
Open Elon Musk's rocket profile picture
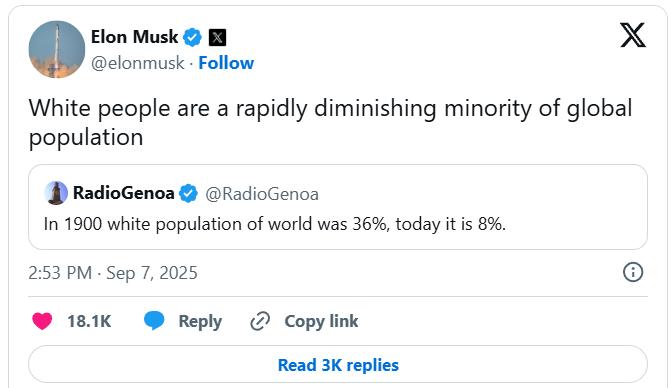pyautogui.click(x=57, y=50)
